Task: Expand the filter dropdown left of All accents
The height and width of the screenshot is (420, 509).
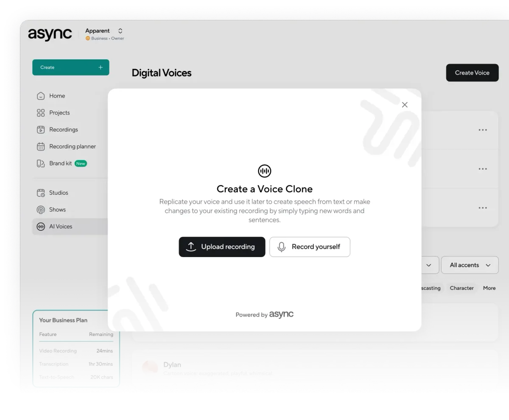Action: click(x=430, y=265)
